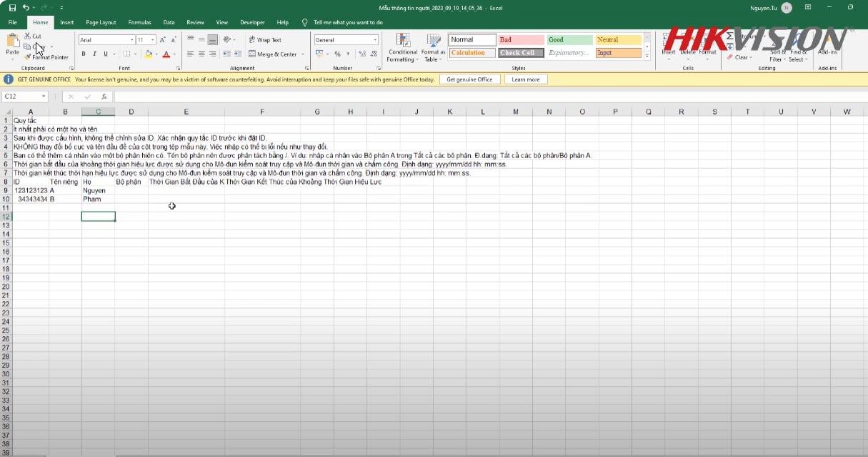
Task: Select cell C9 containing Nguyen
Action: pos(98,191)
